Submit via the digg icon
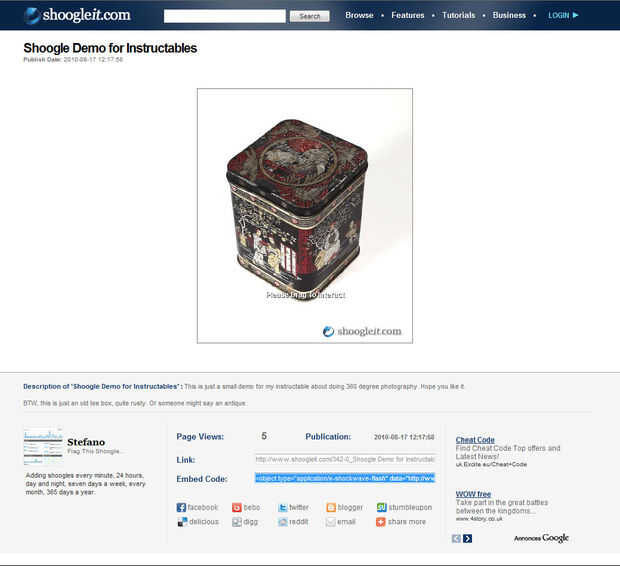The width and height of the screenshot is (620, 566). [x=237, y=522]
